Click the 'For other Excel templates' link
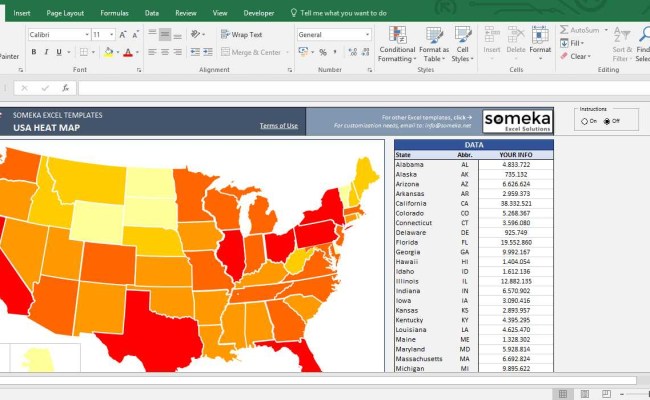 [x=427, y=118]
